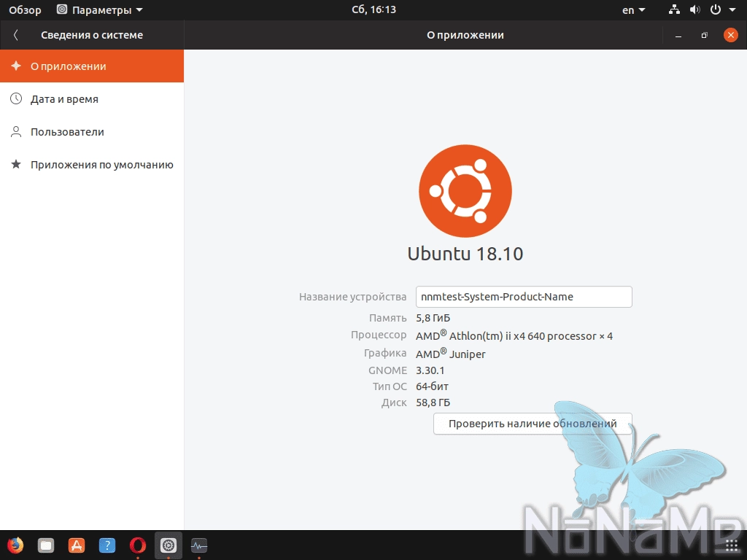This screenshot has height=560, width=747.
Task: Open the clock Сб, 16:13 calendar
Action: pos(373,9)
